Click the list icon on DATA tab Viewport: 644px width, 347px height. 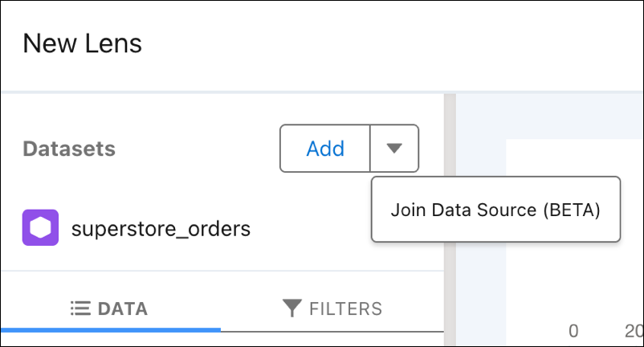click(x=80, y=308)
